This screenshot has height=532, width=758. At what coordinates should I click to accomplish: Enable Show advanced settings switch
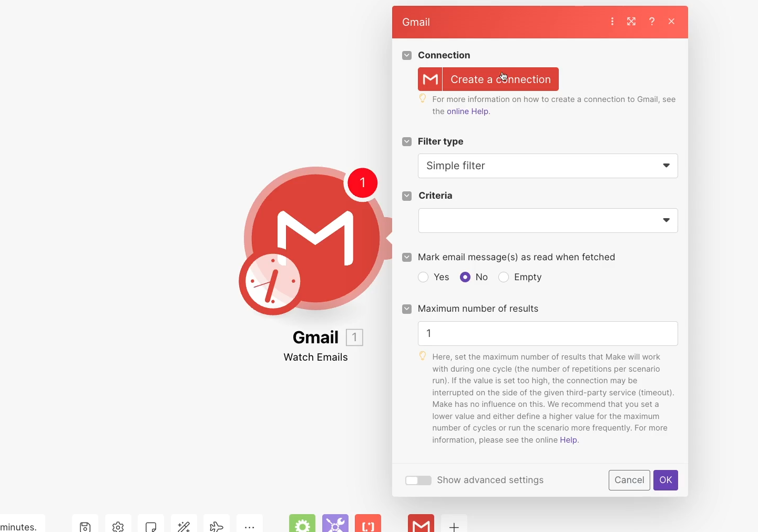coord(418,480)
